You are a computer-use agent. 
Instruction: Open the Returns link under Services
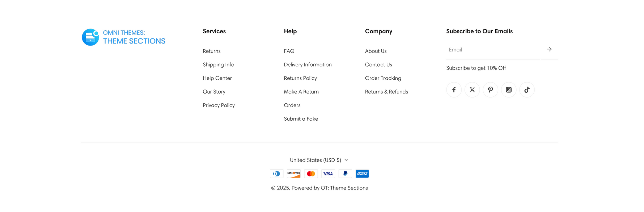click(x=212, y=51)
